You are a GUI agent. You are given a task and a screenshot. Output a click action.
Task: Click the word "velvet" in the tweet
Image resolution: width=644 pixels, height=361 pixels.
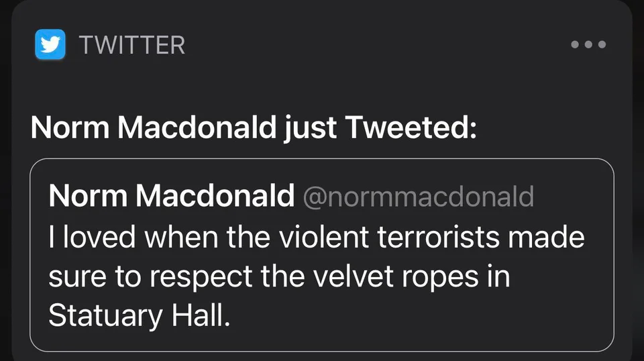click(354, 276)
